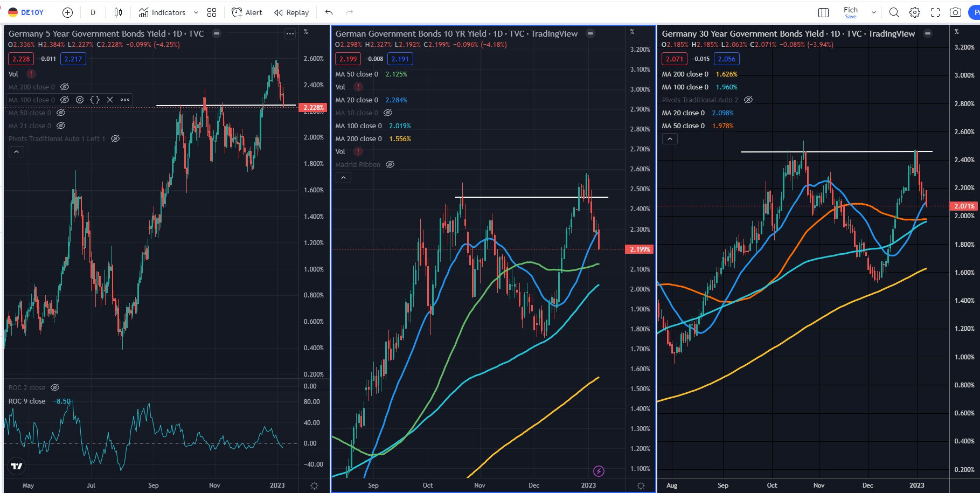Collapse indicator legend on 10 YR chart
This screenshot has height=493, width=980.
coord(343,178)
